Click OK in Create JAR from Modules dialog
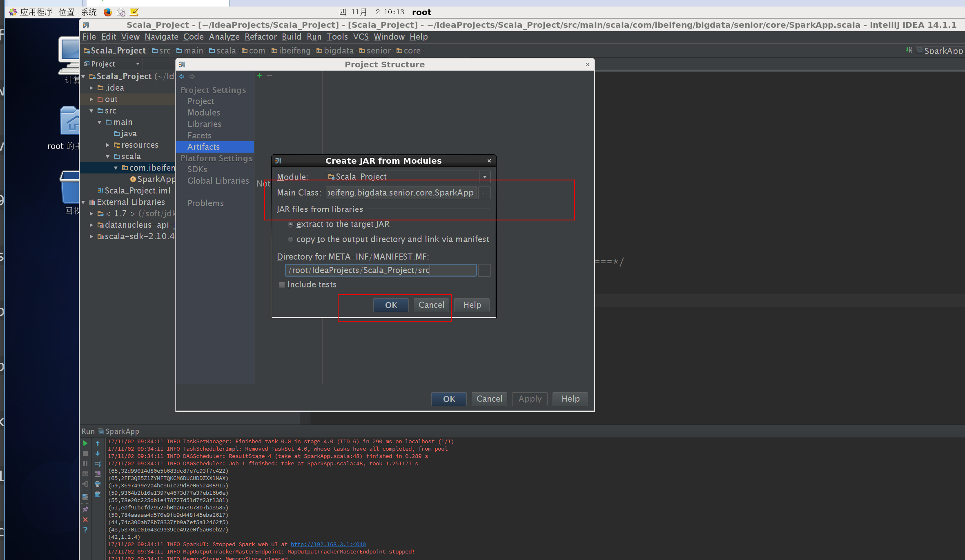The height and width of the screenshot is (560, 965). pyautogui.click(x=391, y=305)
